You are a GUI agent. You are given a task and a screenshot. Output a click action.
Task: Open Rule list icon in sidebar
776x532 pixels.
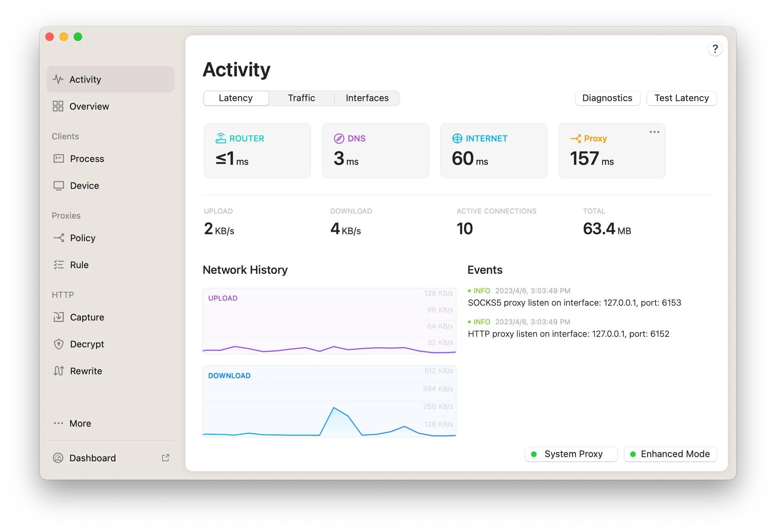click(x=59, y=265)
